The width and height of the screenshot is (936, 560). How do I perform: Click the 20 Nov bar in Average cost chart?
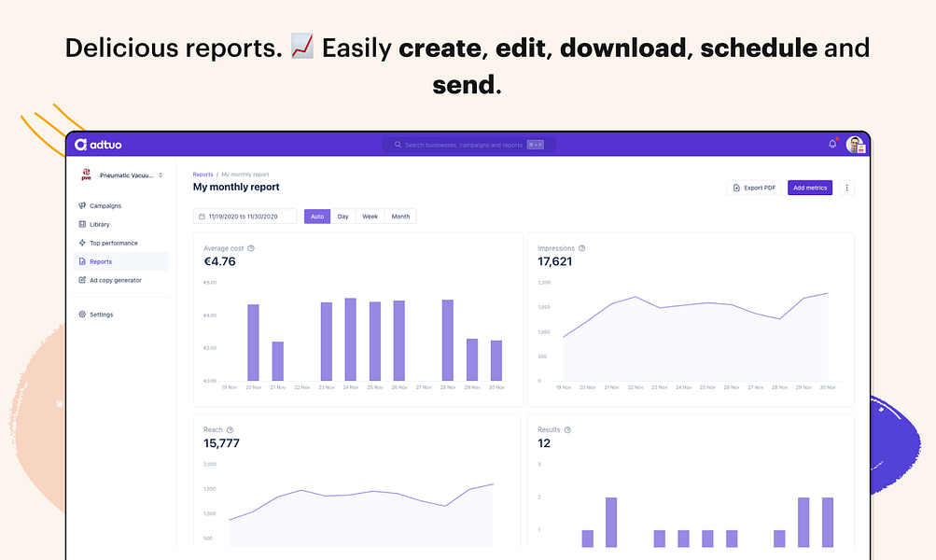click(253, 343)
